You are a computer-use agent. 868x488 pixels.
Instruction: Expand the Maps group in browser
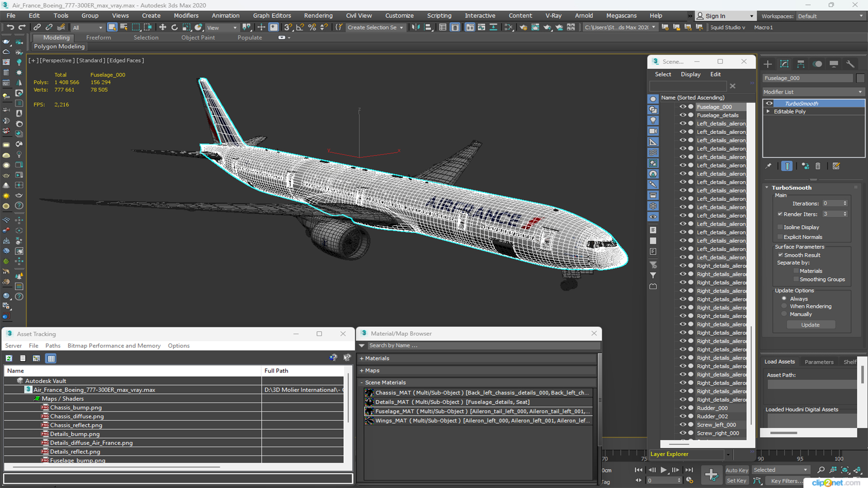[x=362, y=371]
